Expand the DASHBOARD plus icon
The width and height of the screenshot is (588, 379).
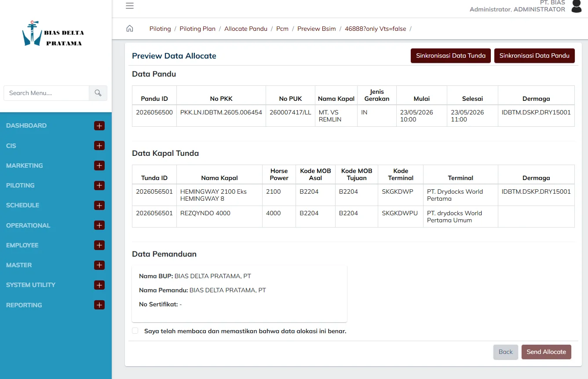coord(99,126)
